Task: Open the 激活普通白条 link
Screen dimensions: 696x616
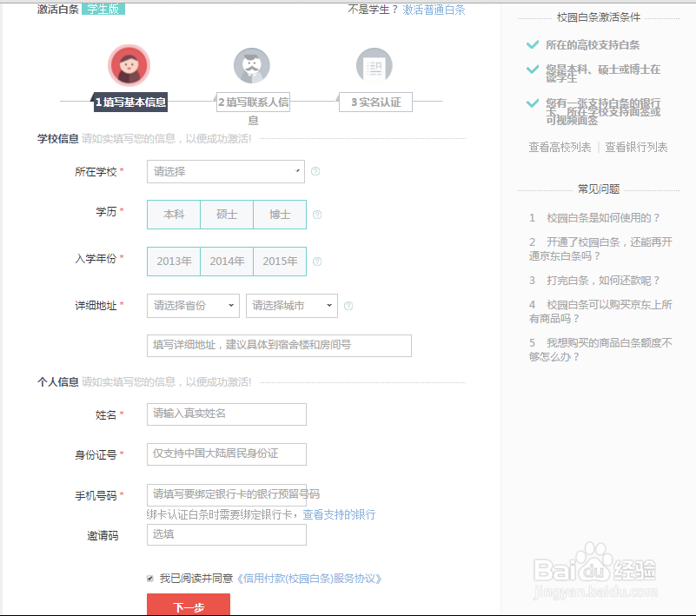Action: point(434,10)
